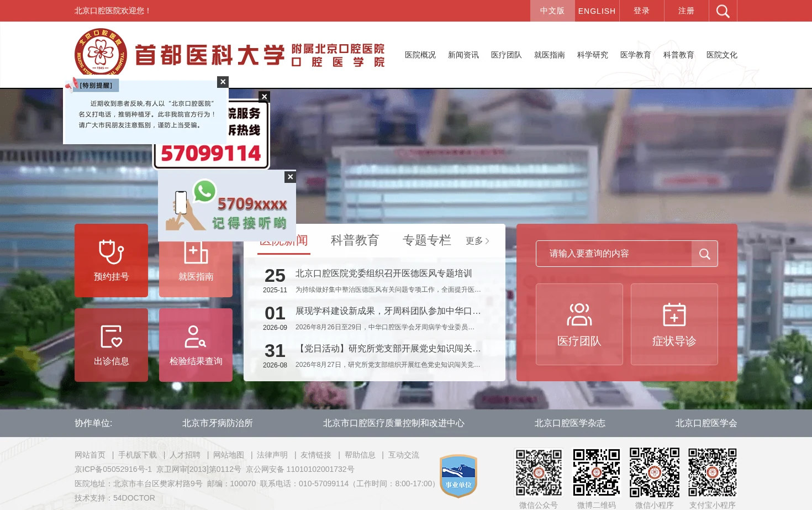
Task: Close the 57099114 hotline popup
Action: pyautogui.click(x=265, y=97)
